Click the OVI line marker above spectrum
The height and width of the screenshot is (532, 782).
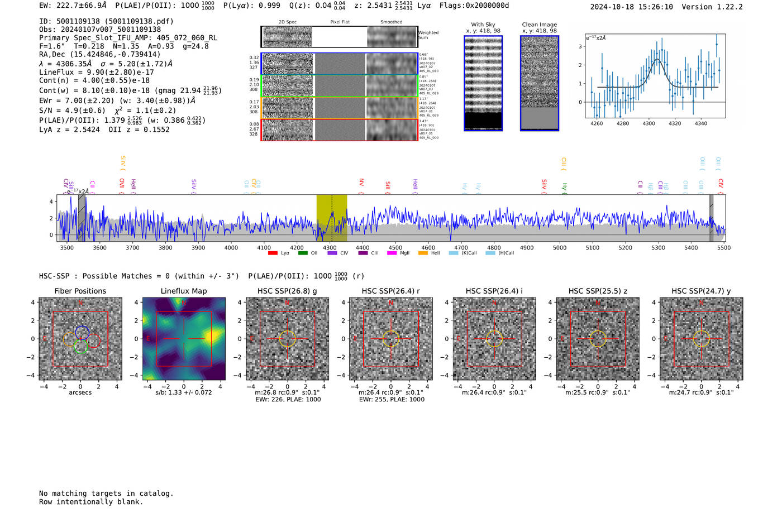click(121, 185)
